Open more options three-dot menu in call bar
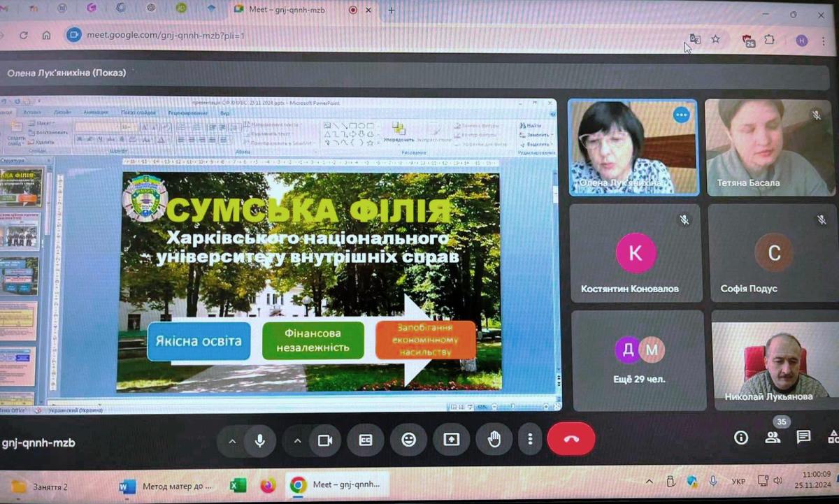Image resolution: width=839 pixels, height=504 pixels. [x=530, y=439]
